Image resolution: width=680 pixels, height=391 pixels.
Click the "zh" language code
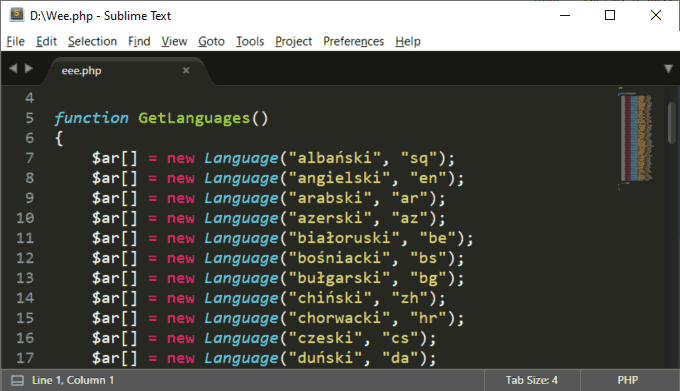[x=410, y=298]
